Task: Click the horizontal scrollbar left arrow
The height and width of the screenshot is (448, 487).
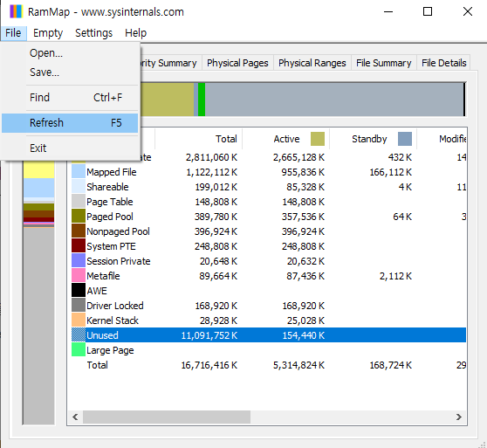Action: 75,417
